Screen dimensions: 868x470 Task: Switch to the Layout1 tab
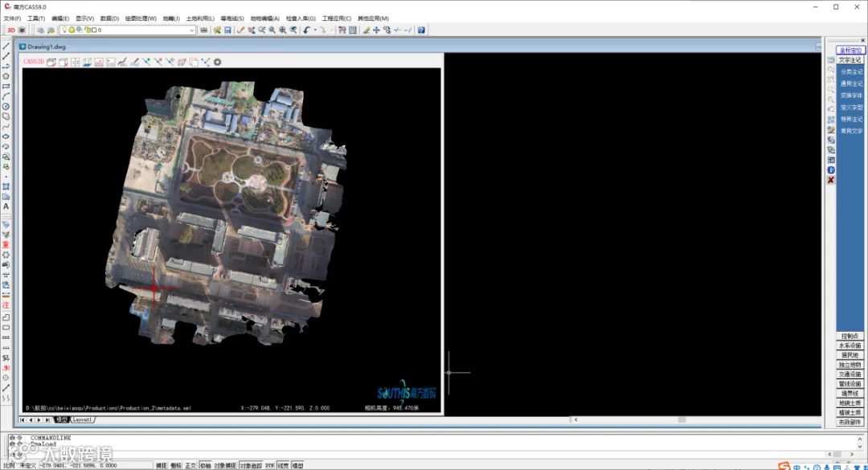(x=83, y=419)
